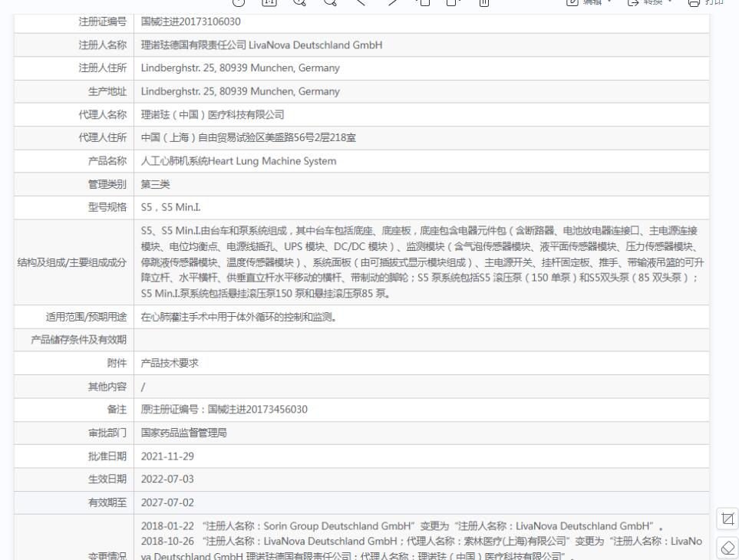Click original registration number 国械注进20173456030
Screen dimensions: 739x560
coord(258,410)
